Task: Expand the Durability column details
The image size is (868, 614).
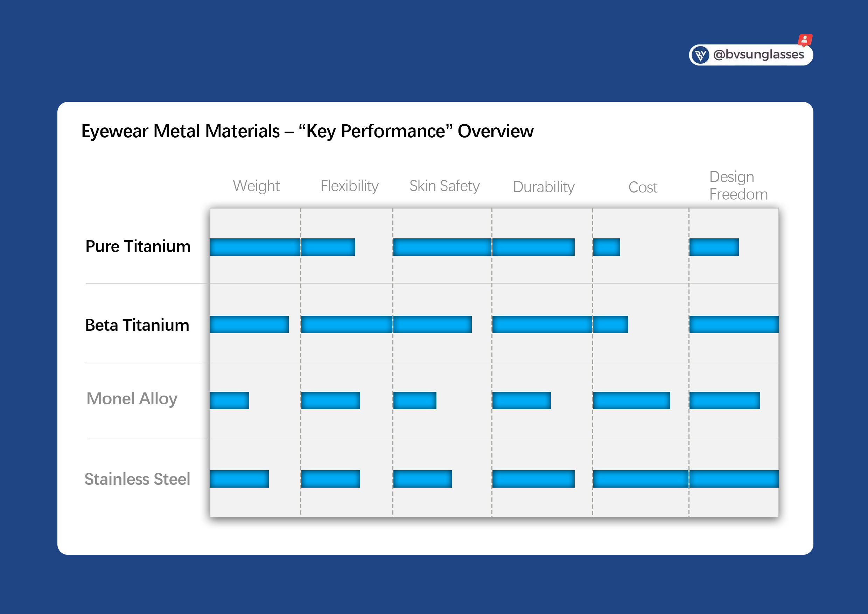Action: click(544, 187)
